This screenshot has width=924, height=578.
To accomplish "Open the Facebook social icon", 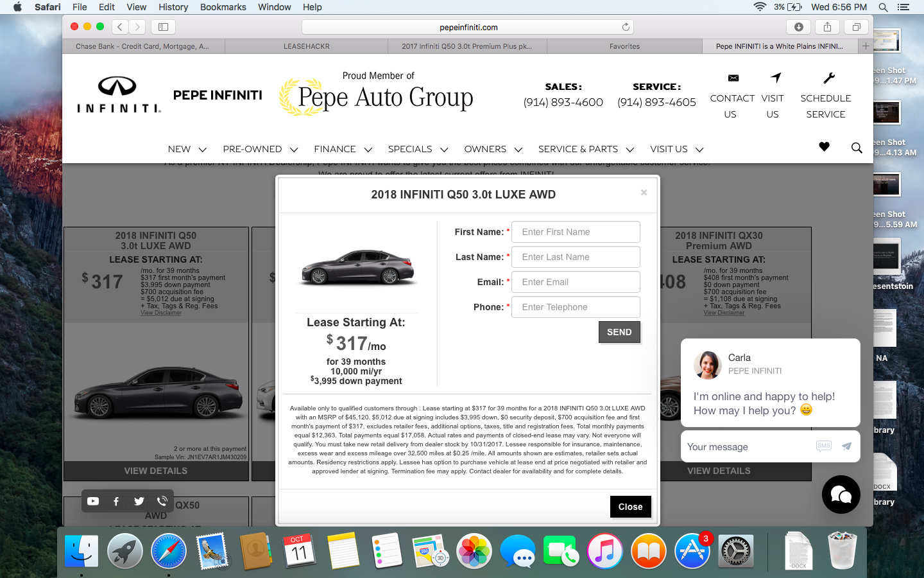I will click(116, 501).
